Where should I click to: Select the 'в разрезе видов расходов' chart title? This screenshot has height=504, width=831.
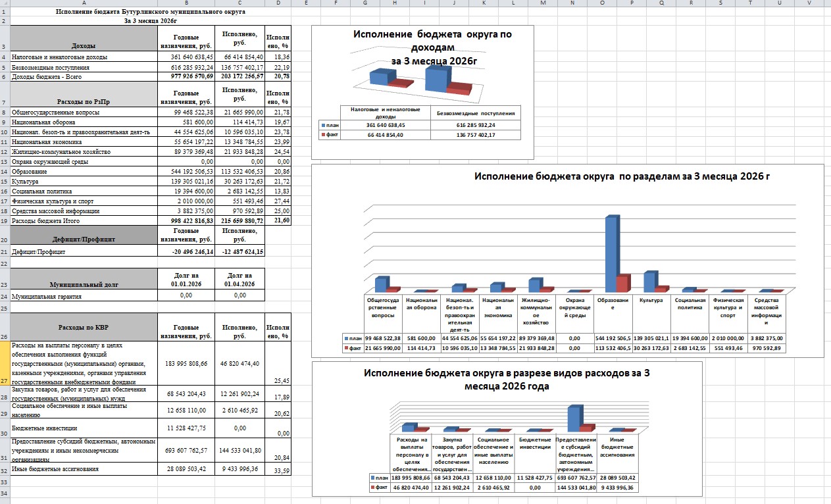coord(506,380)
